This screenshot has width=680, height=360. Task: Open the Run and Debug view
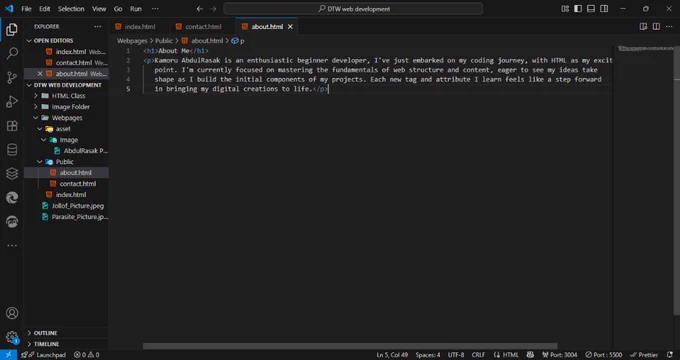12,102
